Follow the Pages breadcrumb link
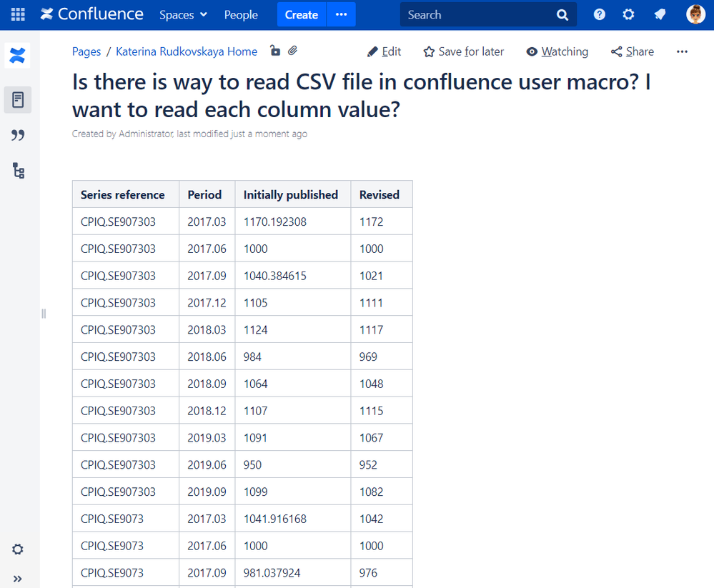Image resolution: width=714 pixels, height=588 pixels. pyautogui.click(x=86, y=51)
